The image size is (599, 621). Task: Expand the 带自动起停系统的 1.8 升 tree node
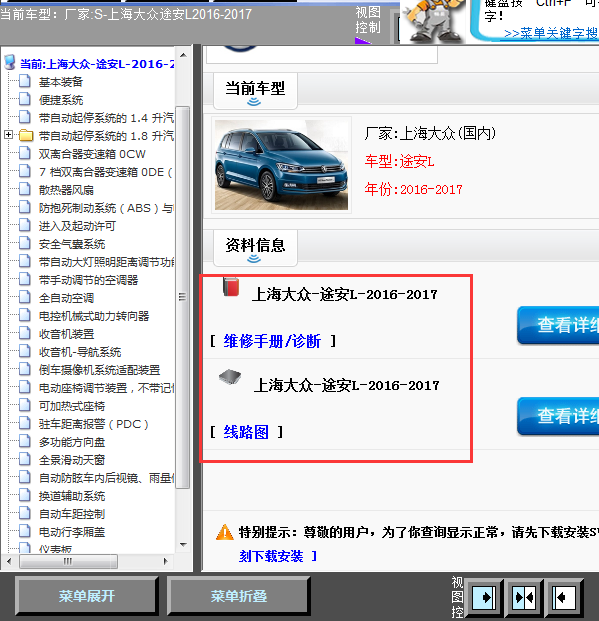pyautogui.click(x=8, y=135)
